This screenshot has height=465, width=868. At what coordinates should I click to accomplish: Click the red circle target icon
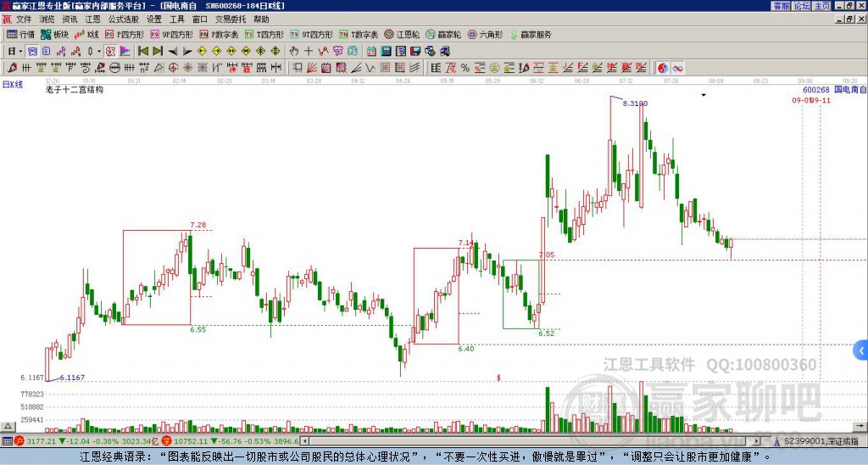point(173,68)
